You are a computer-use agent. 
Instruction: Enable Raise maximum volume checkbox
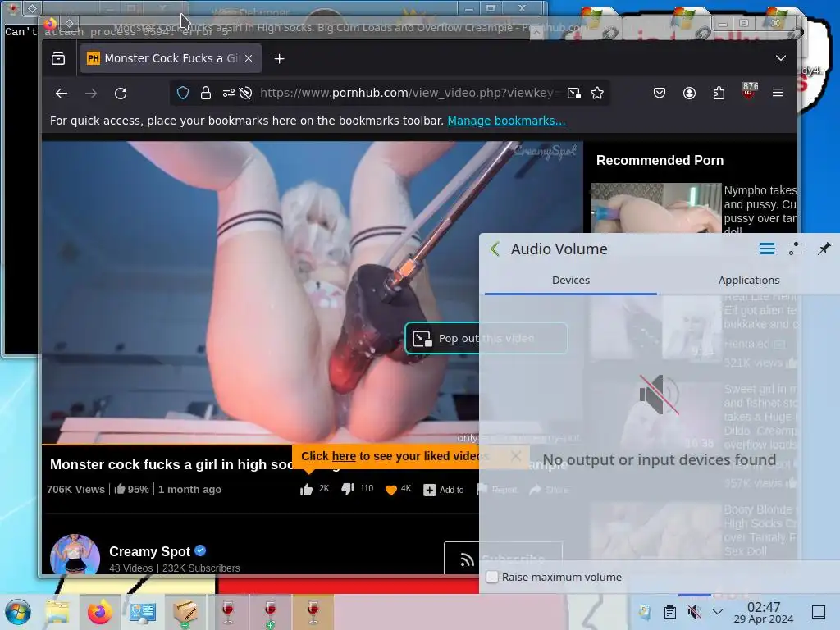point(492,577)
